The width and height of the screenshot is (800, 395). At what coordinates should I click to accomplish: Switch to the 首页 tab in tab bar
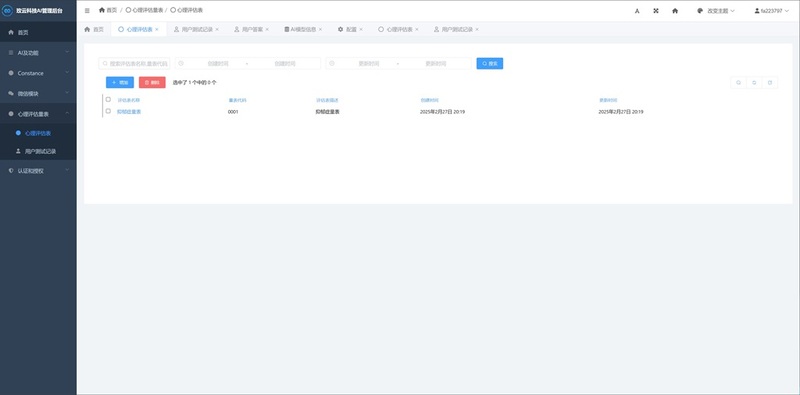click(94, 29)
